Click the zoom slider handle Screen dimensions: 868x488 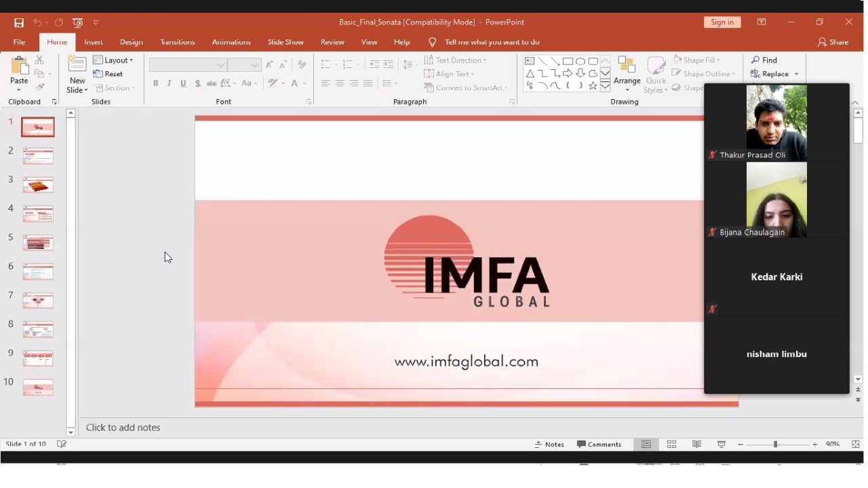776,445
